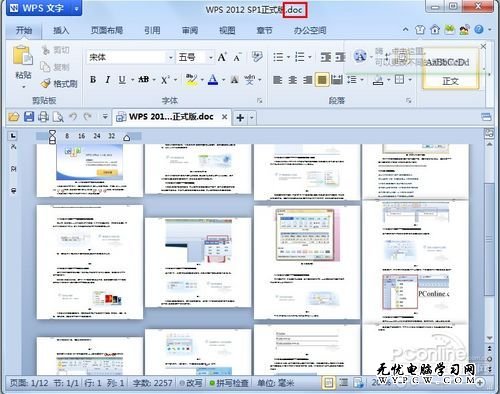This screenshot has width=500, height=394.
Task: Toggle bold formatting with the B button
Action: click(x=93, y=80)
